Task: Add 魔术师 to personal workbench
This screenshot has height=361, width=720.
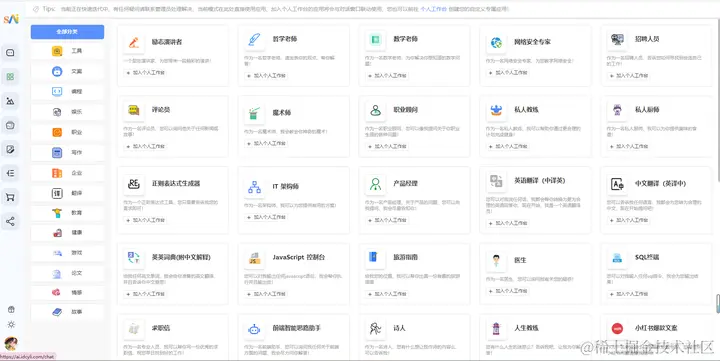Action: coord(266,143)
